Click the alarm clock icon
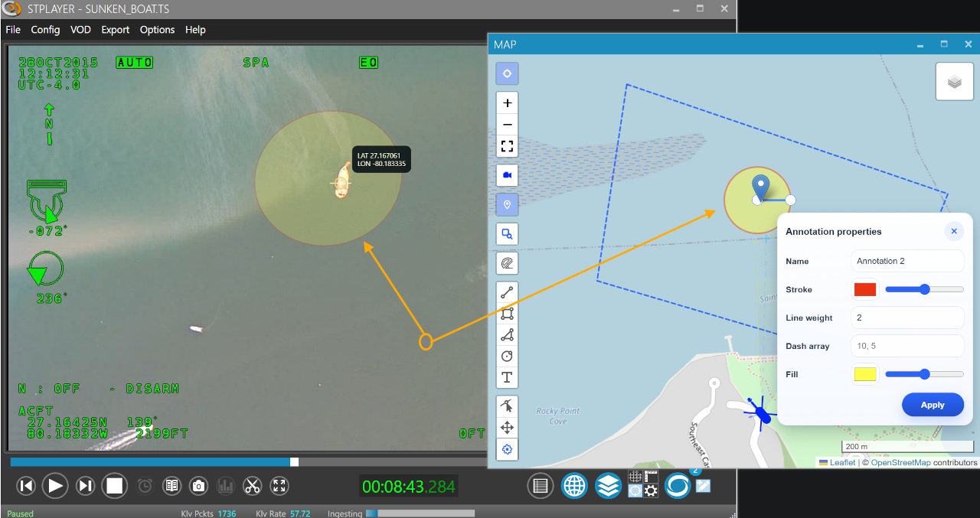This screenshot has height=518, width=980. pyautogui.click(x=145, y=485)
